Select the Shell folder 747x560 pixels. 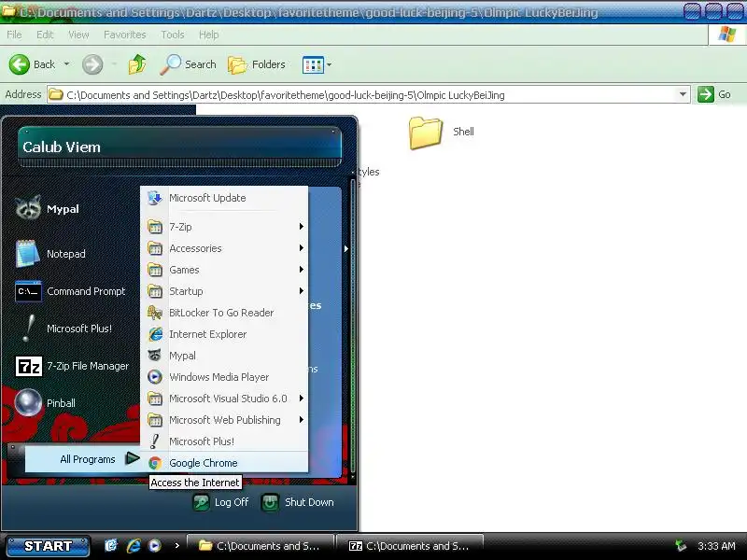click(441, 133)
